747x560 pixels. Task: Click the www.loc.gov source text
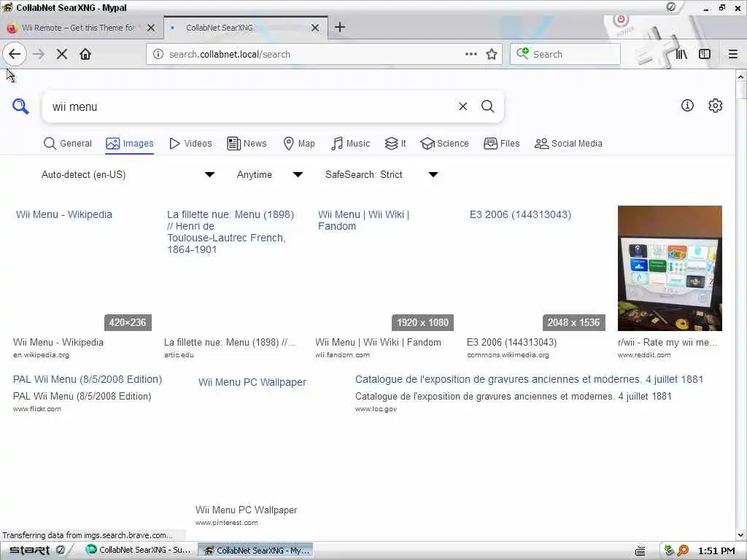[x=376, y=408]
